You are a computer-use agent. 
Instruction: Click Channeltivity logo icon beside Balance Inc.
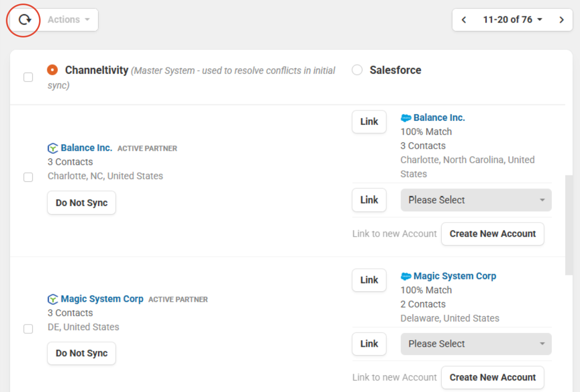[x=53, y=148]
